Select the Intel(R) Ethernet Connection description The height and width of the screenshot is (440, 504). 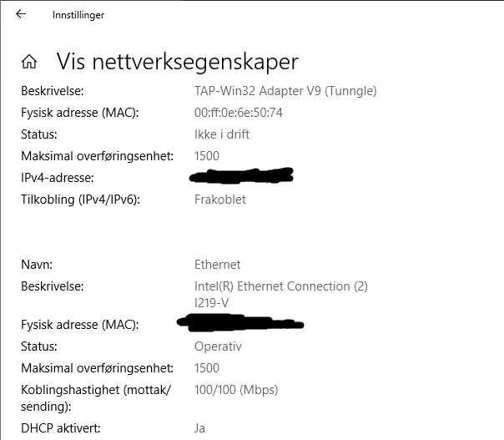tap(281, 286)
